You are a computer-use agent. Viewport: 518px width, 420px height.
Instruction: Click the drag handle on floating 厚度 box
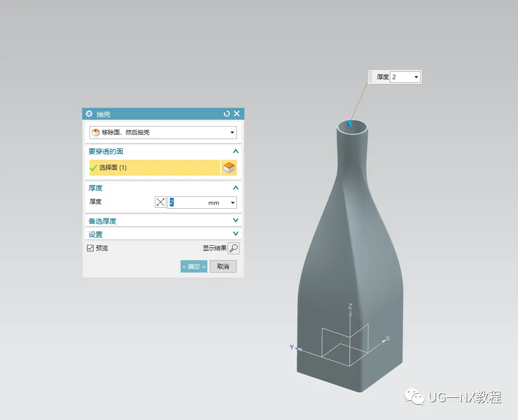click(370, 77)
